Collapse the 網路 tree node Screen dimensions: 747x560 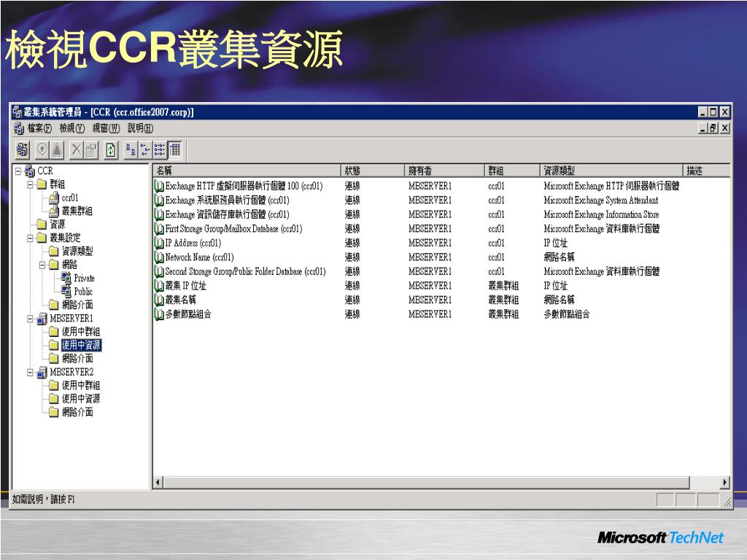(42, 264)
